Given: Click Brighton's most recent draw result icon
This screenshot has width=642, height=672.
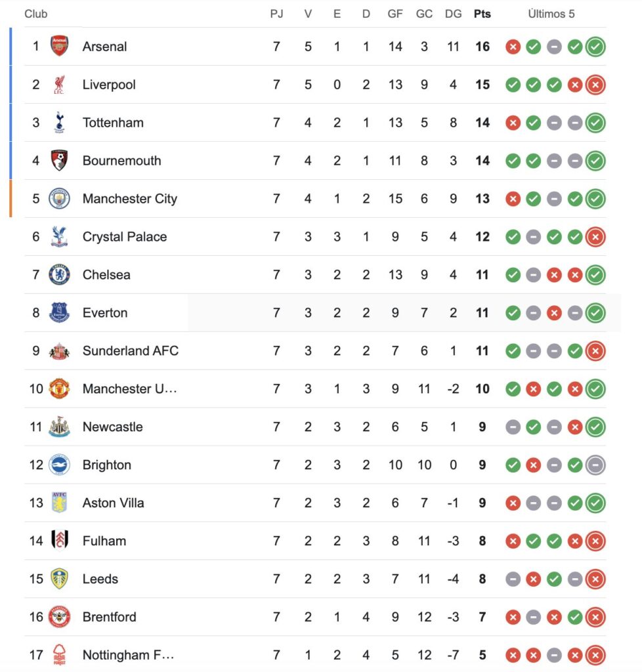Looking at the screenshot, I should (x=596, y=465).
